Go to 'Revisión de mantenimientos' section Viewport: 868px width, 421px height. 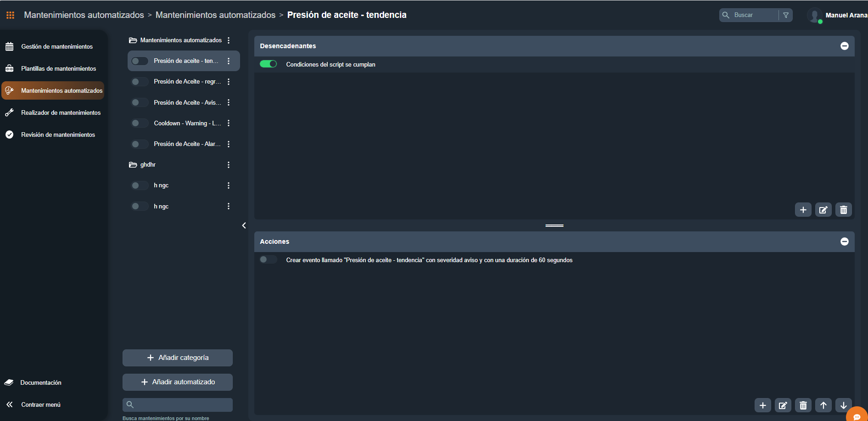click(58, 135)
